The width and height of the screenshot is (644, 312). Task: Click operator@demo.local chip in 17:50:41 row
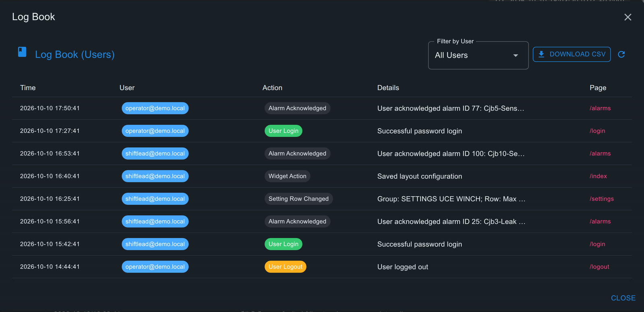155,108
